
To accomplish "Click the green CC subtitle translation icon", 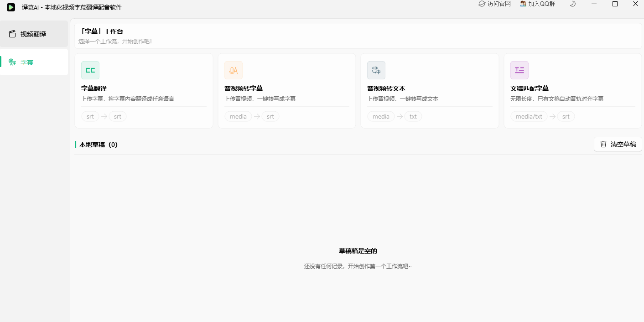I will (x=90, y=70).
